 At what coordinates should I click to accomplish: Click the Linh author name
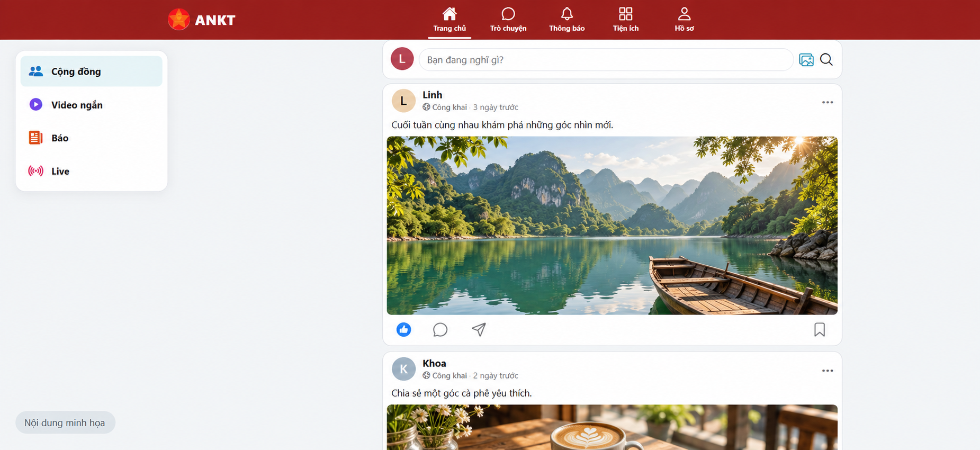pos(432,95)
